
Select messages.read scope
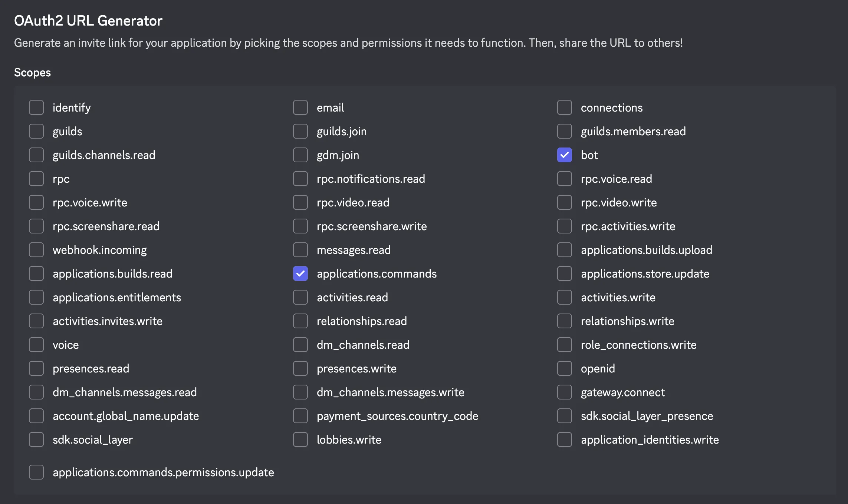point(300,250)
